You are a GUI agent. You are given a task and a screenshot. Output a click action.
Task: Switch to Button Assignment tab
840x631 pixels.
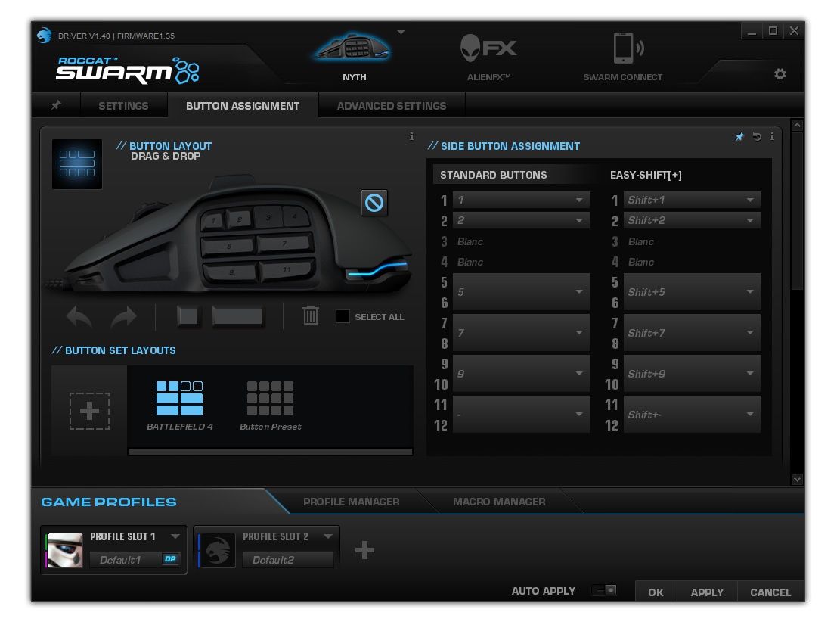(x=243, y=106)
